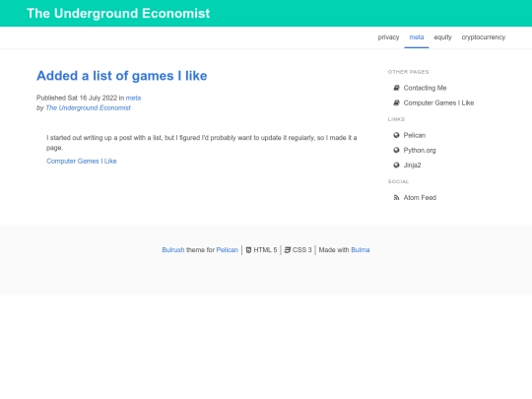Viewport: 532px width, 399px height.
Task: Click the book icon beside Contacting Me
Action: [396, 88]
